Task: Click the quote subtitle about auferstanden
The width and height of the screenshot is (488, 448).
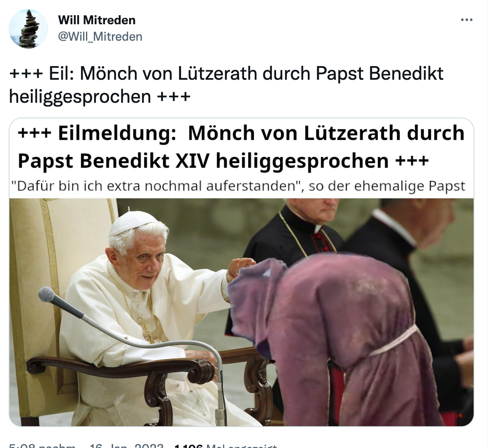Action: click(x=238, y=186)
